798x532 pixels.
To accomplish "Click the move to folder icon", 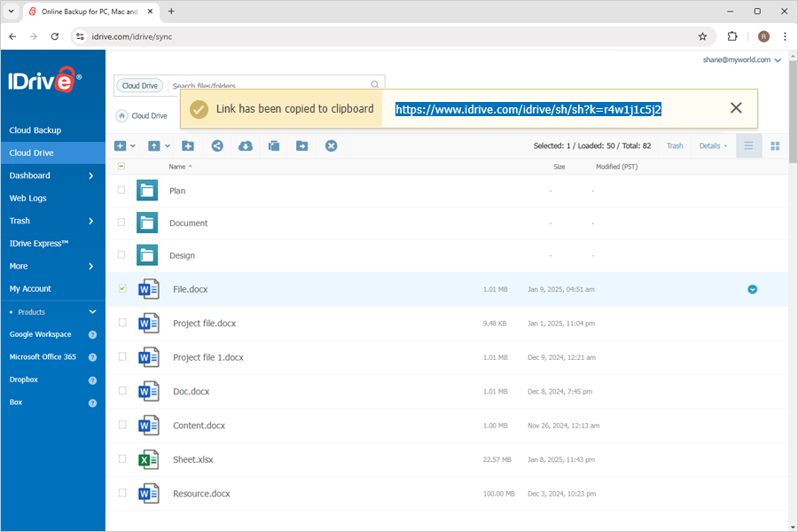I will click(301, 146).
